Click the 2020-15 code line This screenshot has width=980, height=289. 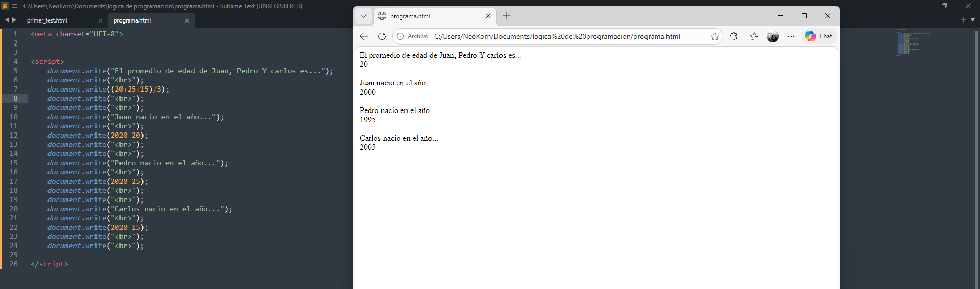98,227
